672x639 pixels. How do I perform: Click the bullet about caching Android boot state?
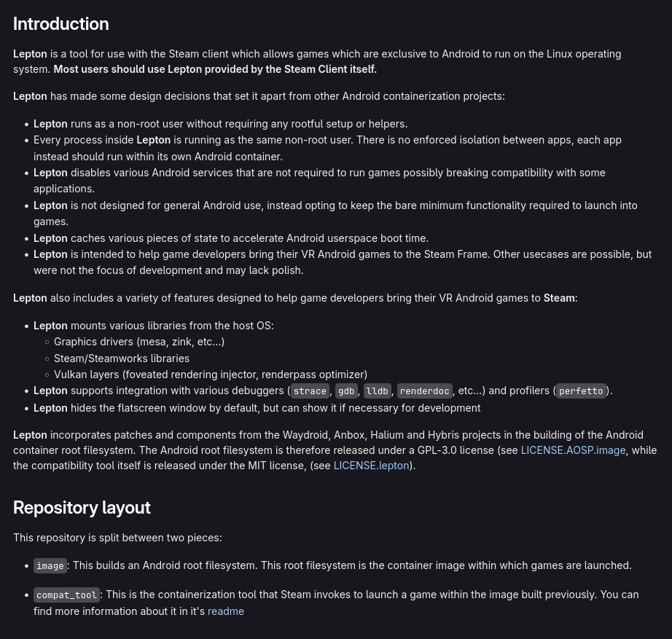coord(231,238)
